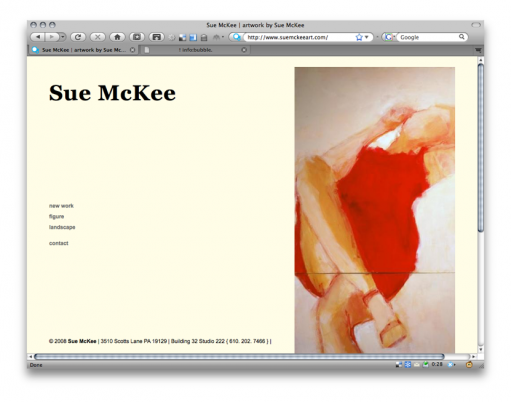The height and width of the screenshot is (402, 511).
Task: Open the contact page link
Action: [59, 243]
